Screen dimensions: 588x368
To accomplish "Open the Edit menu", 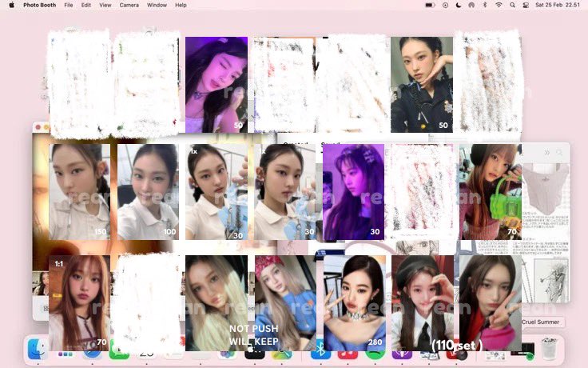I will (x=85, y=5).
